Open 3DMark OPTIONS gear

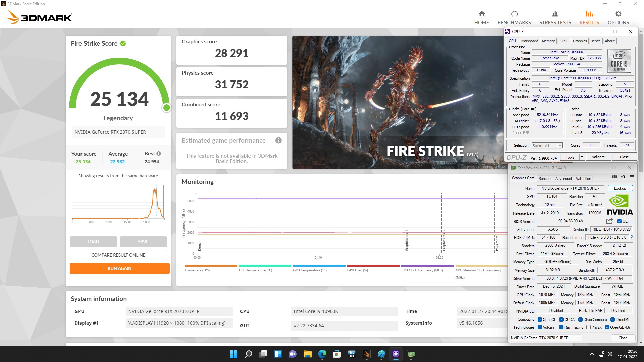[x=618, y=18]
